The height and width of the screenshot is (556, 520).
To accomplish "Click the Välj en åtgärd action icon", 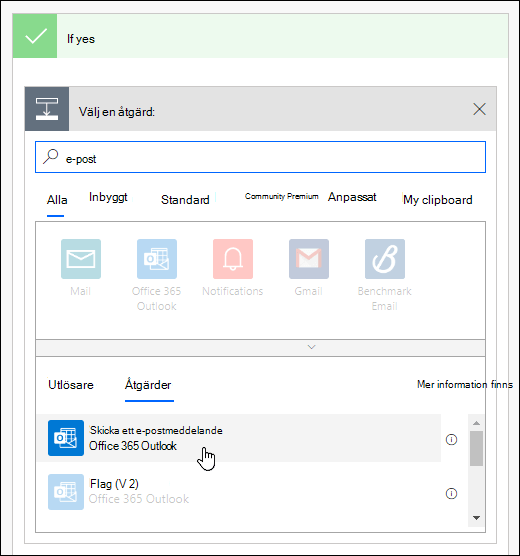I will click(x=47, y=109).
